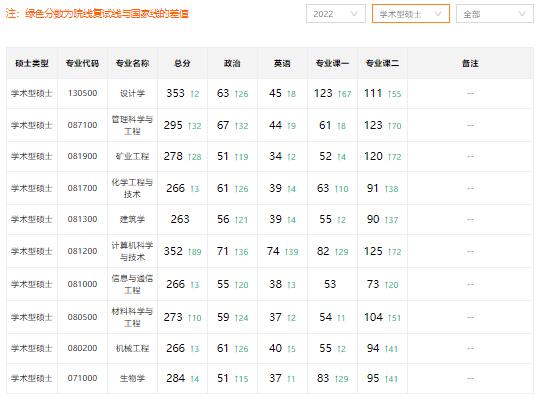Click the 专业代码 column header
The height and width of the screenshot is (398, 538).
point(82,63)
